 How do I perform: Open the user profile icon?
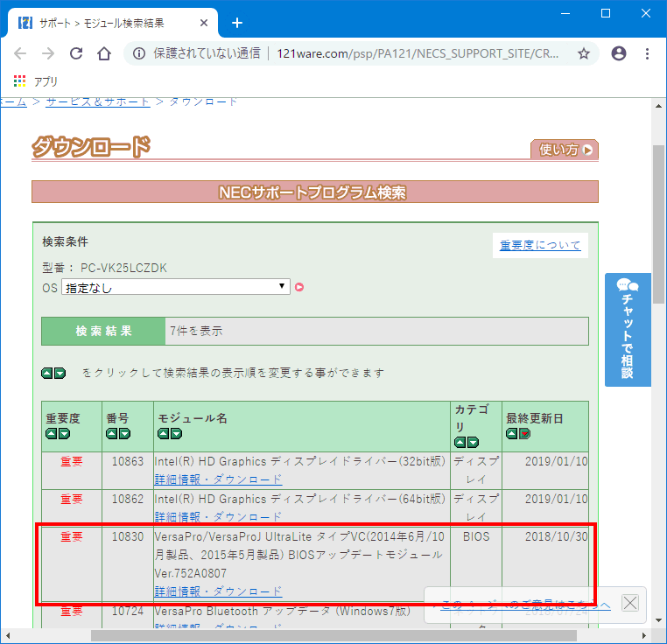pos(619,53)
